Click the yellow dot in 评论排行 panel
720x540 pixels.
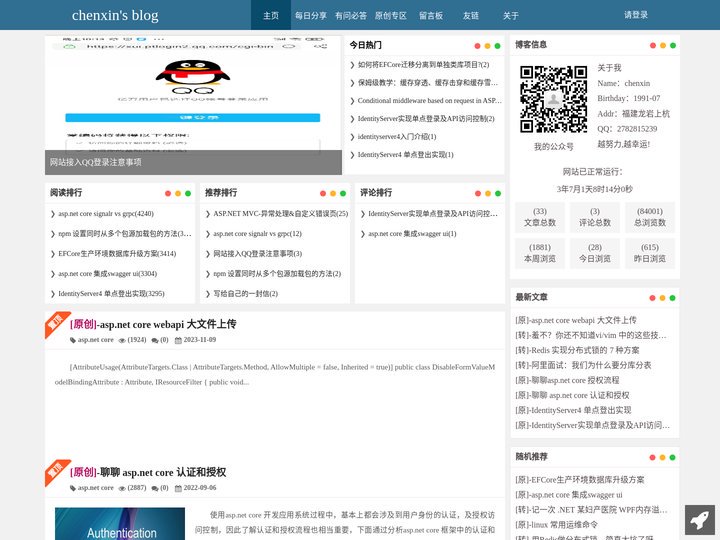pyautogui.click(x=488, y=194)
